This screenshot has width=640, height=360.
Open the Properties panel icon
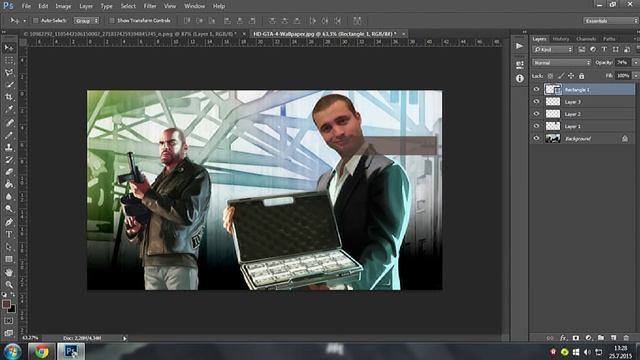click(x=519, y=64)
